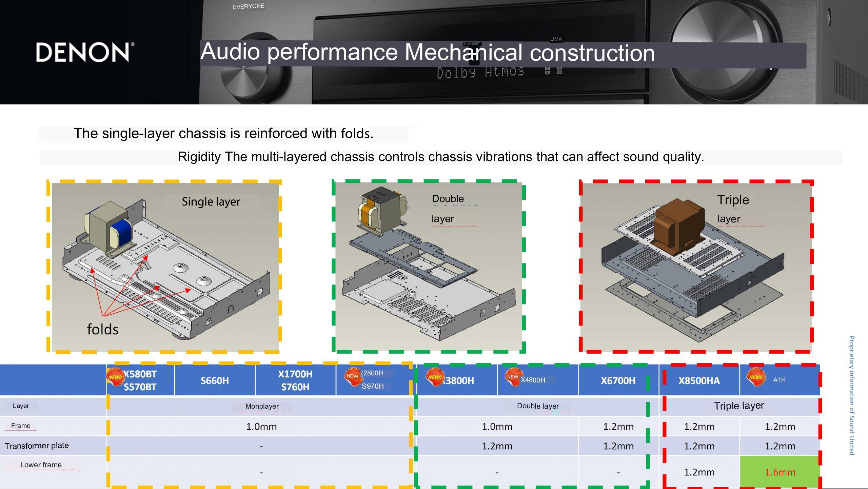Open the double layer chassis image
The height and width of the screenshot is (489, 868).
coord(429,267)
